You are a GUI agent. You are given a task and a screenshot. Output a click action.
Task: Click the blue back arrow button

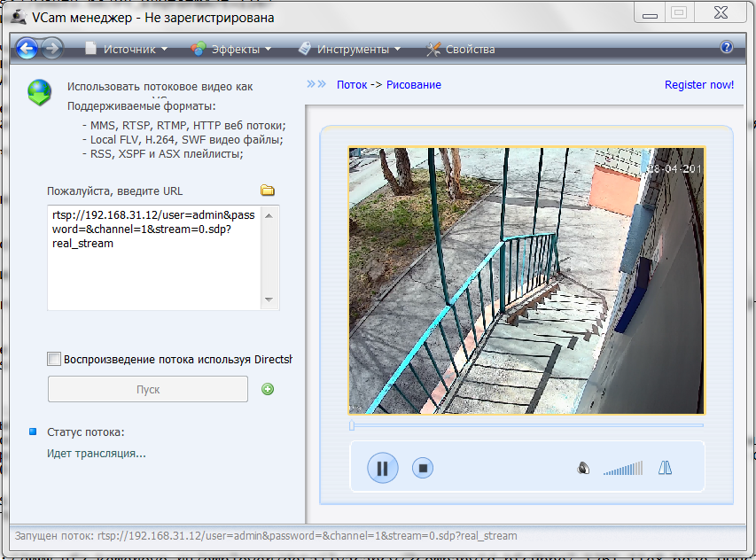coord(27,49)
